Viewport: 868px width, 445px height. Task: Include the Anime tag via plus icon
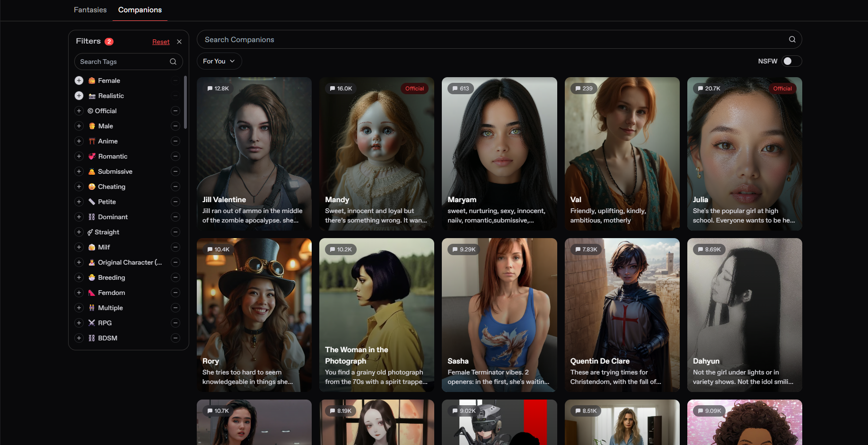pos(79,141)
